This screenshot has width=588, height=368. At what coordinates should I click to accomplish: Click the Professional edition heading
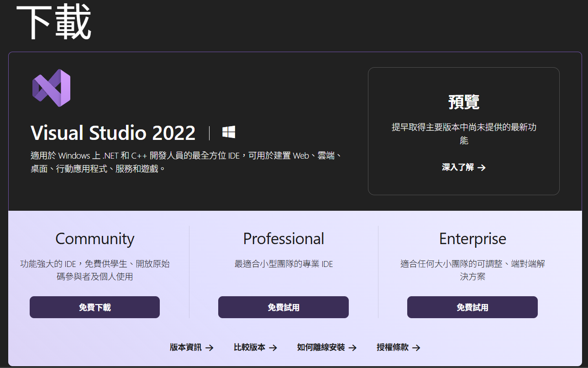pyautogui.click(x=283, y=239)
